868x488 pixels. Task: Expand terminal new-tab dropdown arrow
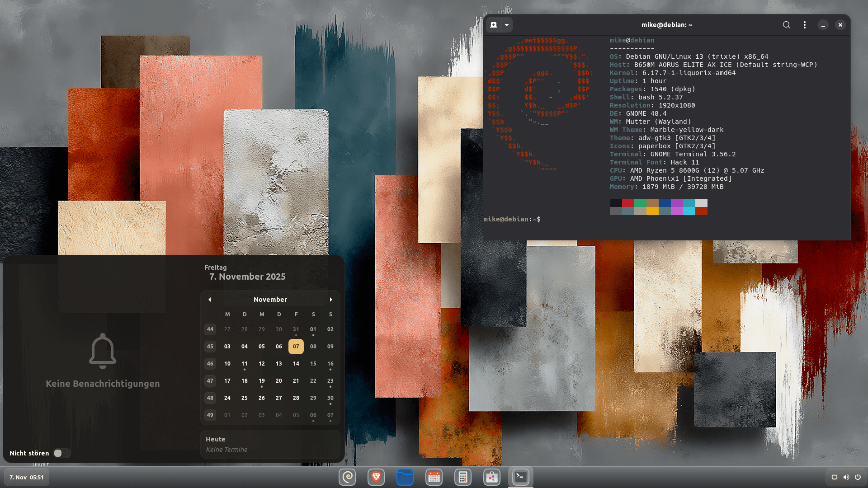tap(507, 25)
